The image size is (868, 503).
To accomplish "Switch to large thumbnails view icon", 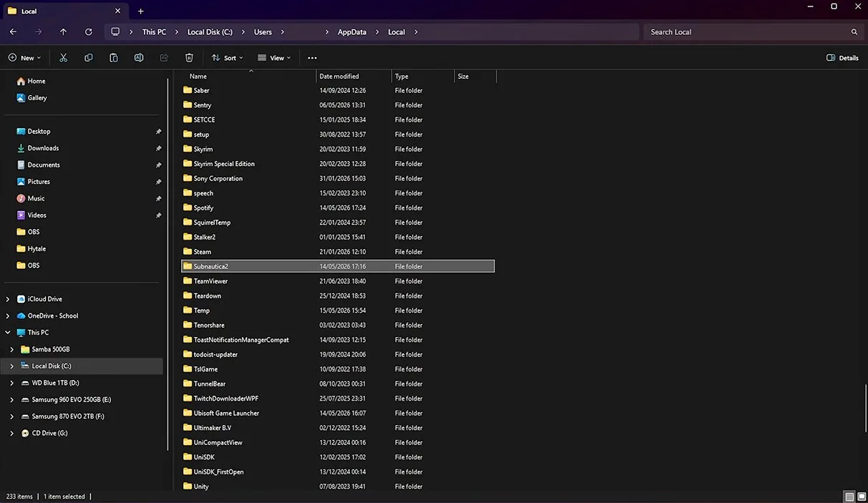I will tap(860, 497).
